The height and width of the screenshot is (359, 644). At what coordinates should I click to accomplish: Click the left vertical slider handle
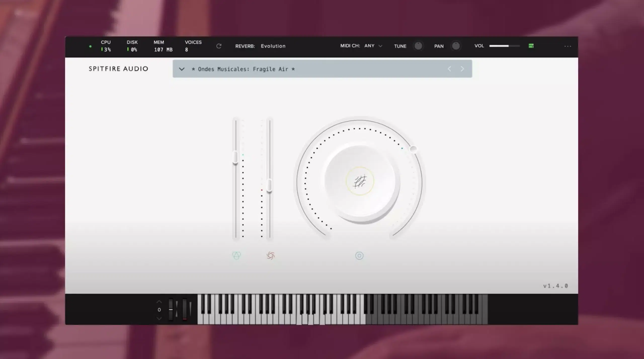point(235,158)
